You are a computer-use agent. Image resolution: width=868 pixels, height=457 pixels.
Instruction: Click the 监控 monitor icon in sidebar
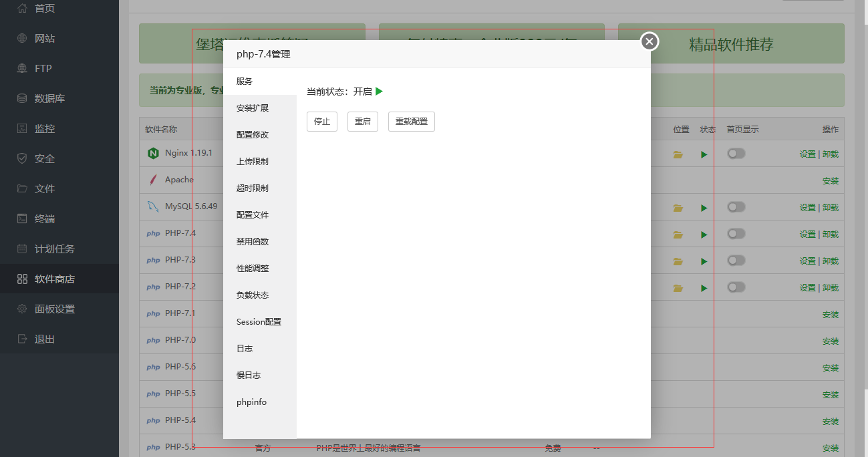pyautogui.click(x=22, y=128)
